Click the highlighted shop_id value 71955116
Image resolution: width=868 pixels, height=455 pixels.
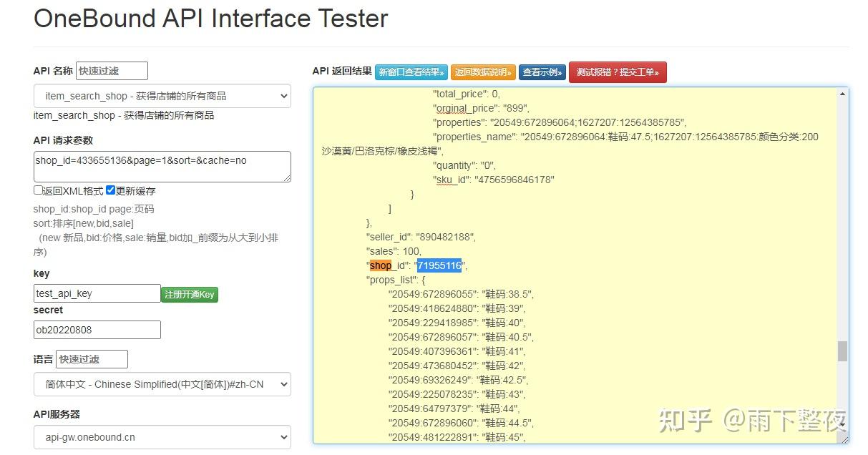click(439, 266)
